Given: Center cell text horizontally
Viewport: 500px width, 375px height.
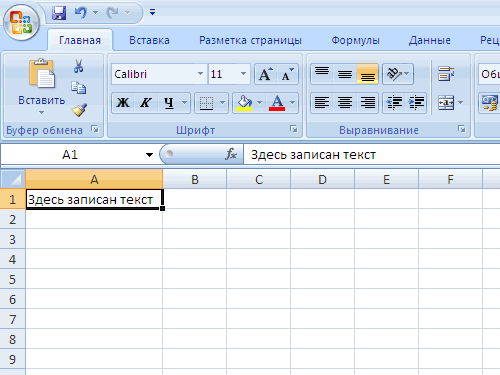Looking at the screenshot, I should point(345,103).
